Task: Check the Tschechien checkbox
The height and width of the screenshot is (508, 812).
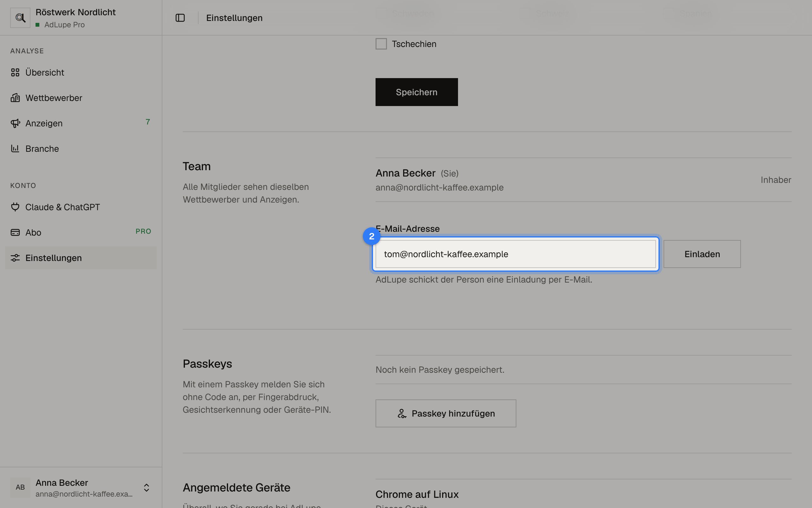Action: tap(381, 44)
